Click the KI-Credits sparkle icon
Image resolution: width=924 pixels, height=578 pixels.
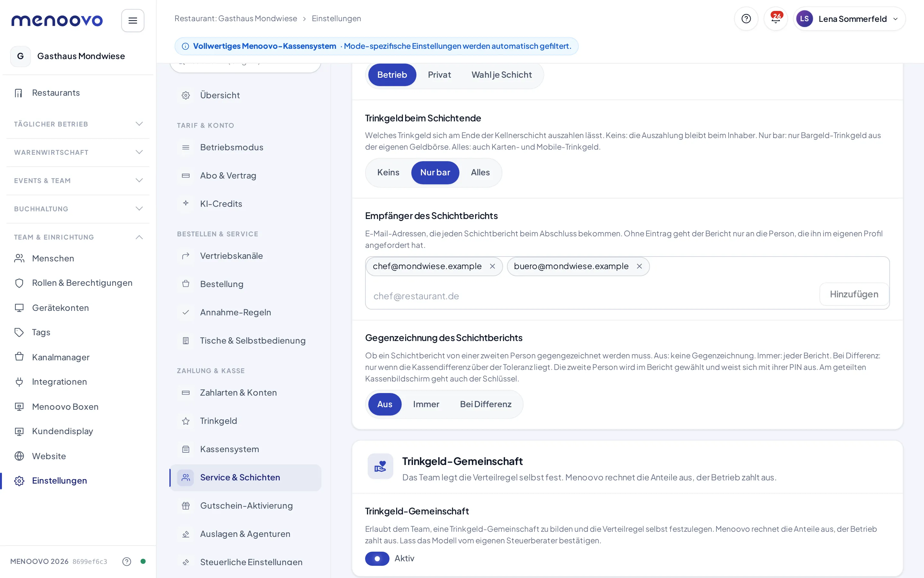(185, 204)
